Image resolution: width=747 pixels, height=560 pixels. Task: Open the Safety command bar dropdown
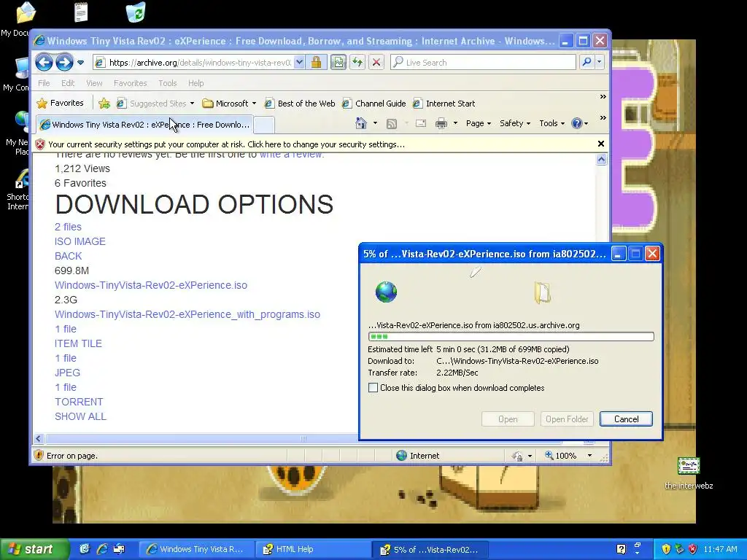515,123
